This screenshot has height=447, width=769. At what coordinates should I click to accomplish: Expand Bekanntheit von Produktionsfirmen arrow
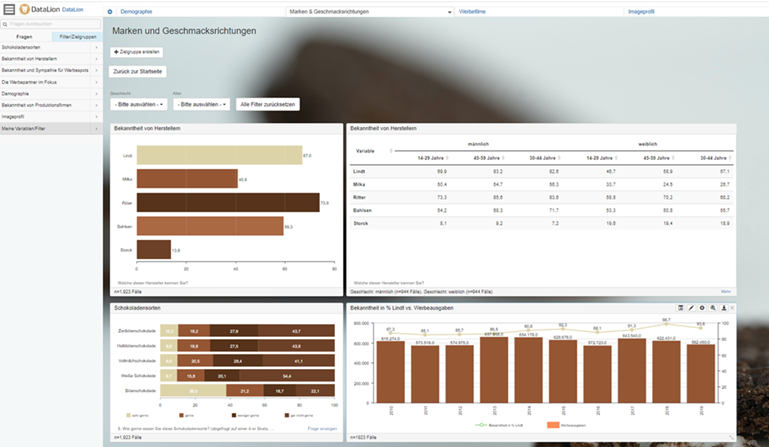coord(96,105)
